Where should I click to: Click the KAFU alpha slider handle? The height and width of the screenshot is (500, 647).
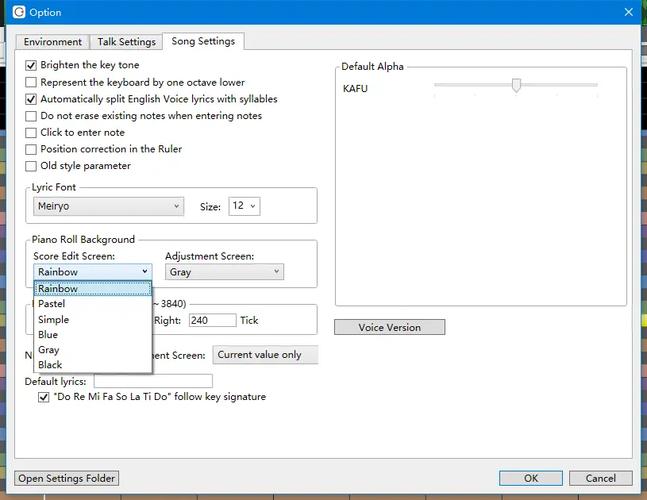[516, 85]
